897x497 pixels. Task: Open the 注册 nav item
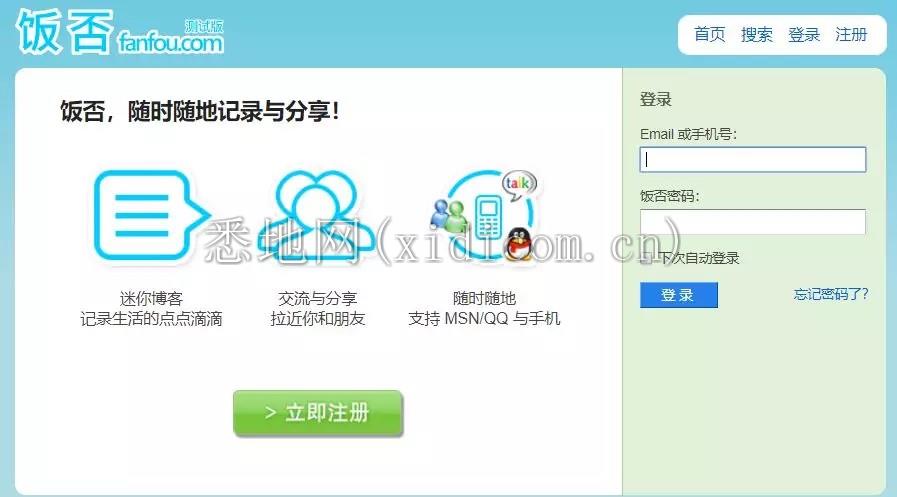[851, 34]
